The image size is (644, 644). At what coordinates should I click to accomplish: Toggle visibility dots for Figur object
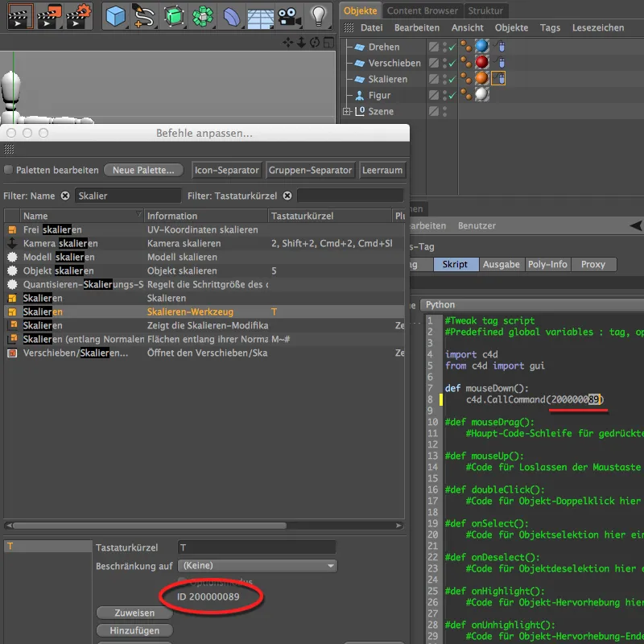click(444, 95)
